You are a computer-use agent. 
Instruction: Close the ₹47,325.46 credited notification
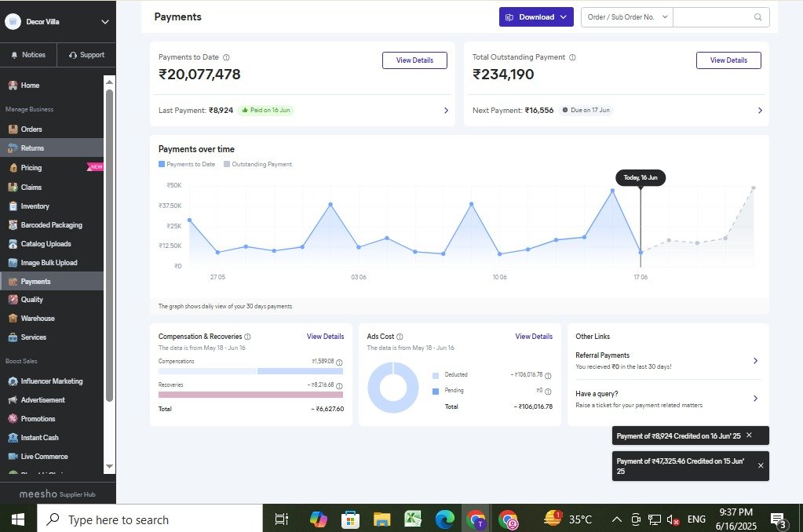pos(760,465)
